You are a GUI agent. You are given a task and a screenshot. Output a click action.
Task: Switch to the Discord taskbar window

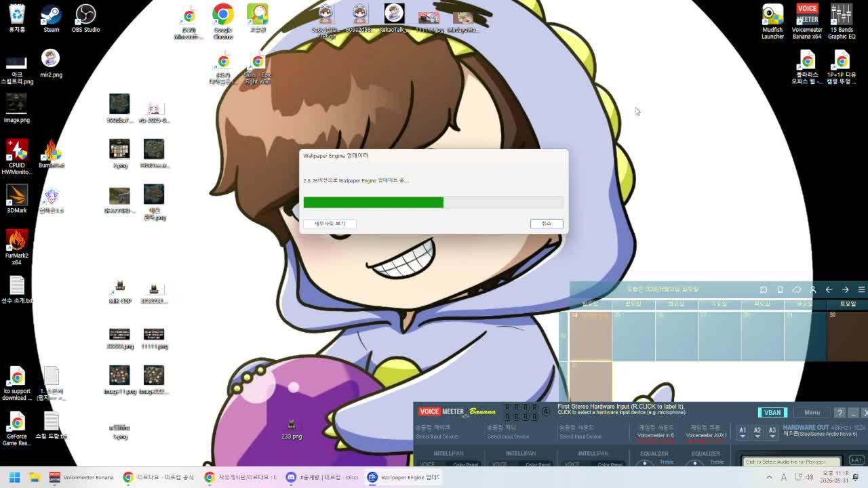(323, 477)
